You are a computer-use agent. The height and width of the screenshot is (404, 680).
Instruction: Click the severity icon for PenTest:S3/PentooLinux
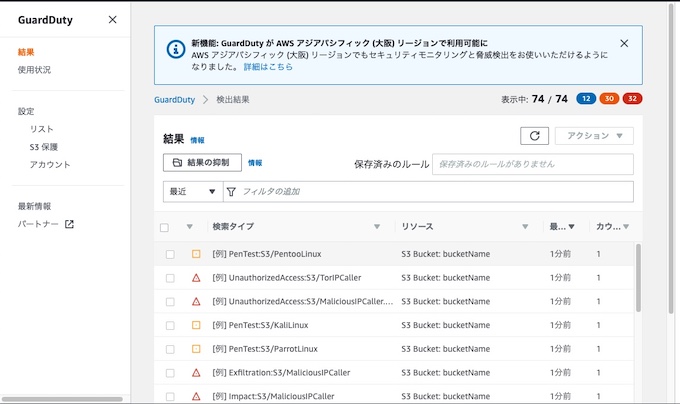click(x=196, y=254)
